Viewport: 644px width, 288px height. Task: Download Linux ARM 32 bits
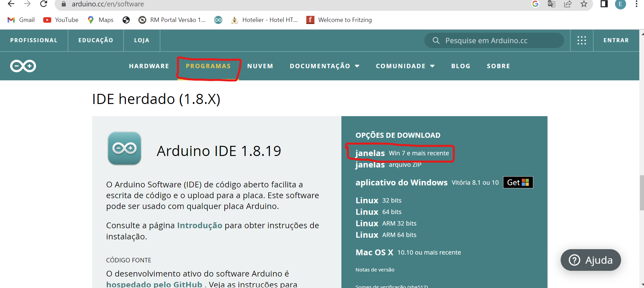pos(386,224)
